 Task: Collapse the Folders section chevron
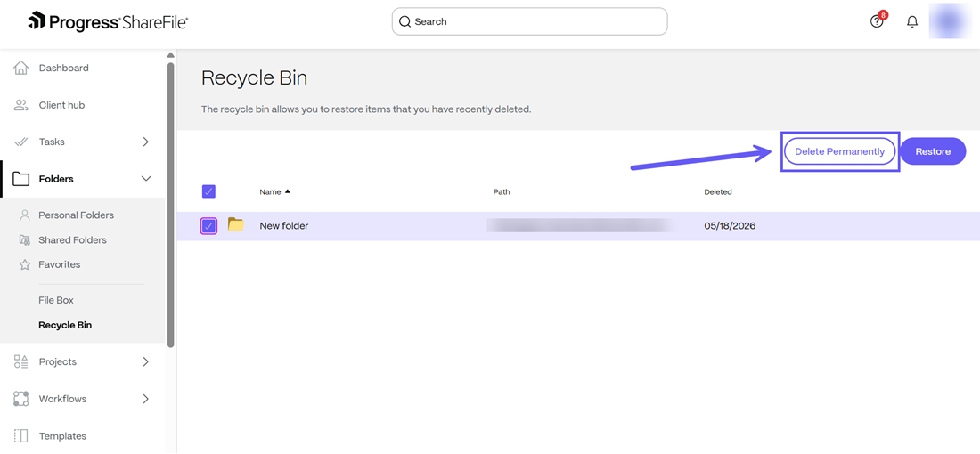[x=146, y=179]
